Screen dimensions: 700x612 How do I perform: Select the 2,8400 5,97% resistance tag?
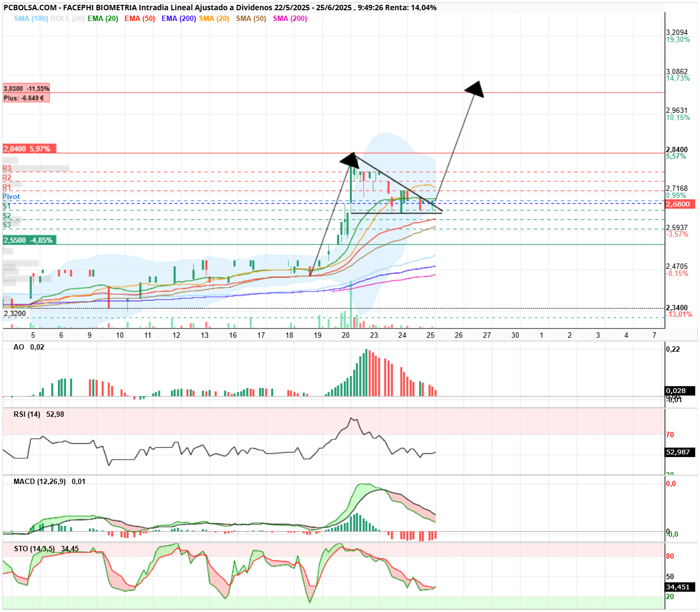pos(29,149)
